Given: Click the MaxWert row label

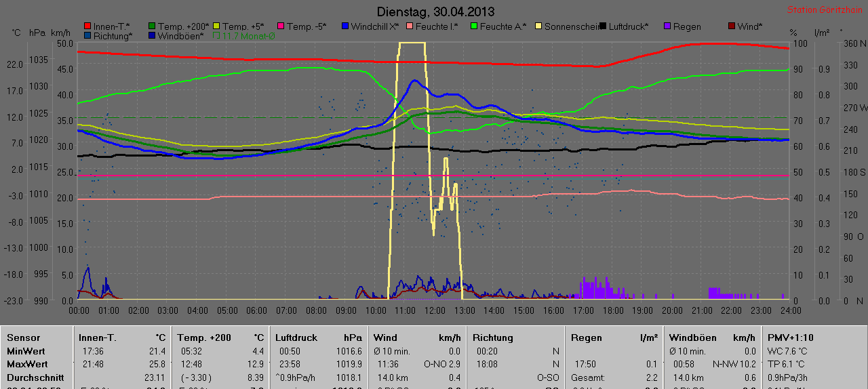Looking at the screenshot, I should 27,364.
